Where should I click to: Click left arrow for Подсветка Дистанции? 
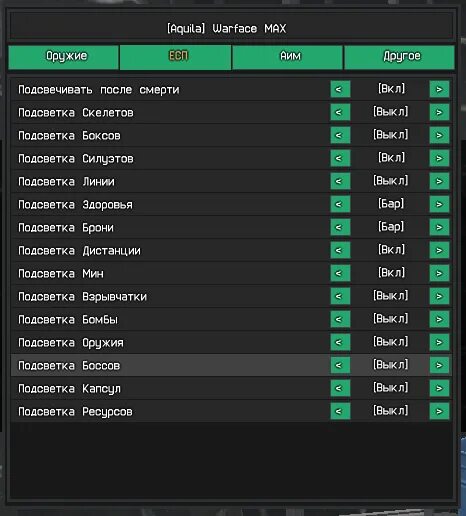point(340,250)
